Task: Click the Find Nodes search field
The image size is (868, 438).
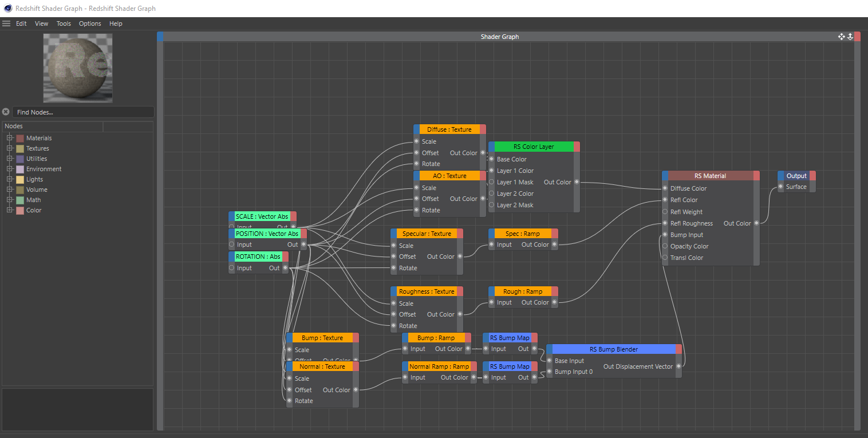Action: click(83, 112)
